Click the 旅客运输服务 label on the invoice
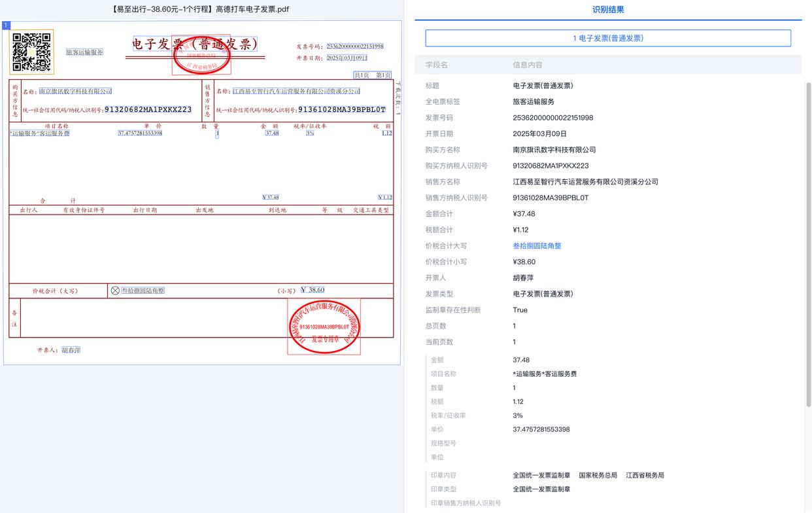The image size is (812, 513). (x=84, y=52)
